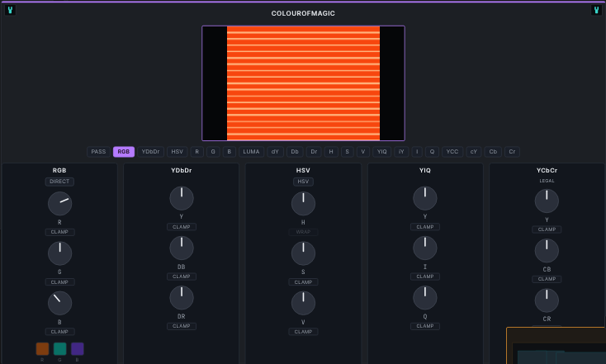The width and height of the screenshot is (606, 364).
Task: Switch to HSV in the mode row
Action: (x=177, y=152)
